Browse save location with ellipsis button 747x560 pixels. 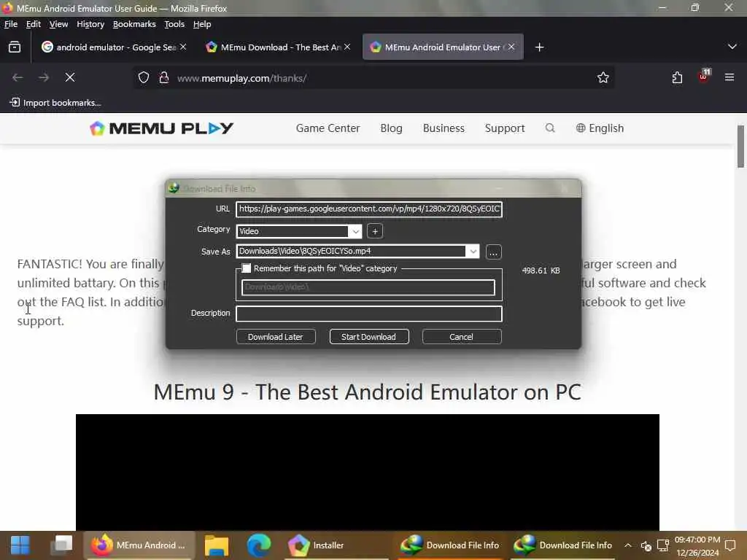494,252
